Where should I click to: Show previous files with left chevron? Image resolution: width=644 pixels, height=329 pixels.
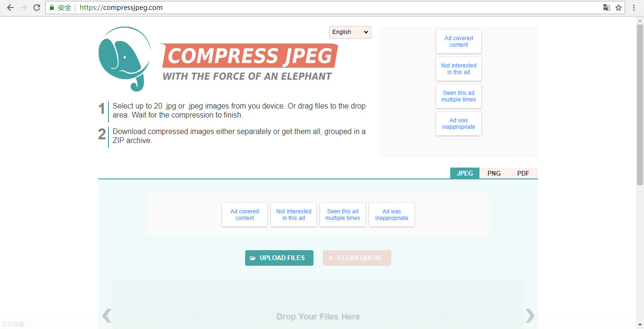(x=107, y=315)
